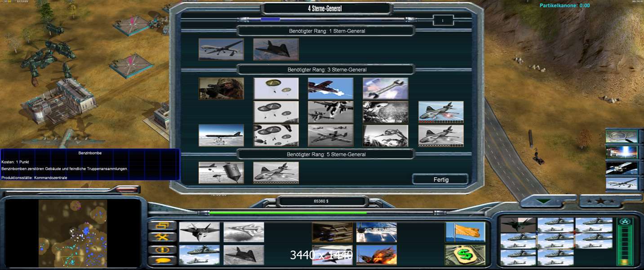Image resolution: width=644 pixels, height=270 pixels.
Task: Purchase the explosion bunker buster upgrade
Action: [377, 255]
